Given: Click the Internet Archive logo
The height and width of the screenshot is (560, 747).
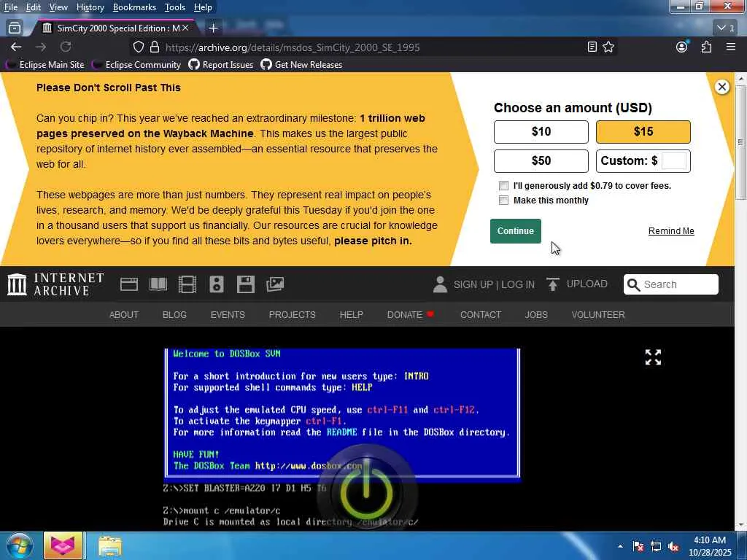Looking at the screenshot, I should [x=55, y=284].
